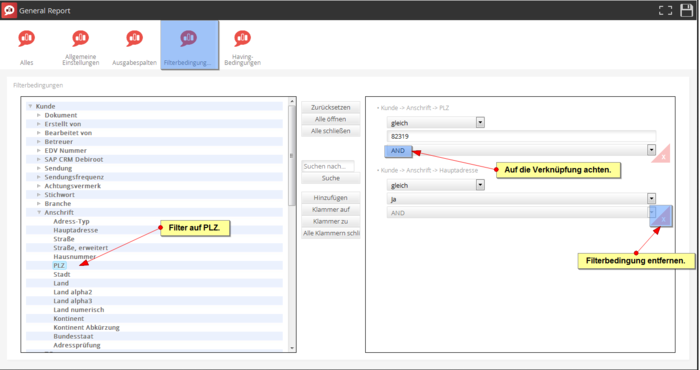Select the Filterbedingungen tab
This screenshot has height=370, width=700.
click(189, 45)
